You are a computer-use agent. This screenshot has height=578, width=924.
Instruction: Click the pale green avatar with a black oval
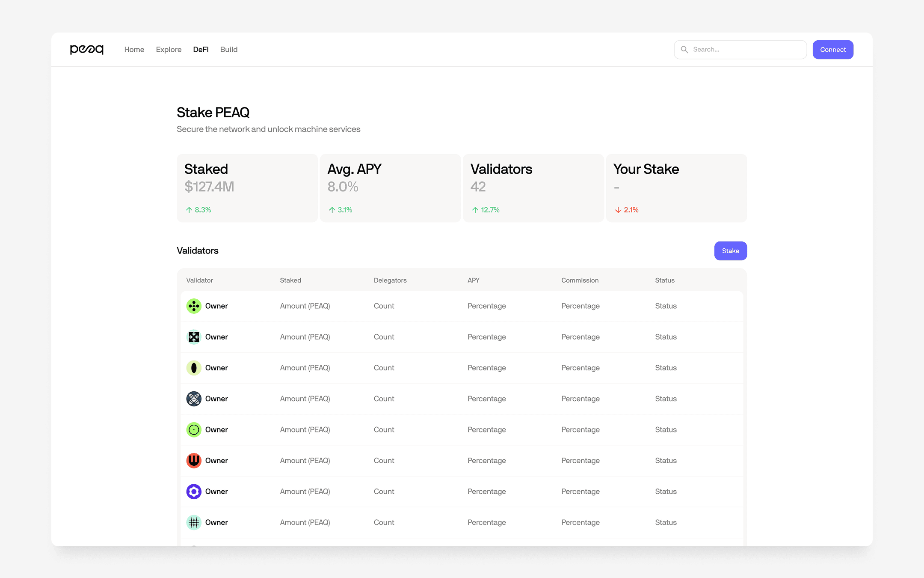point(194,368)
